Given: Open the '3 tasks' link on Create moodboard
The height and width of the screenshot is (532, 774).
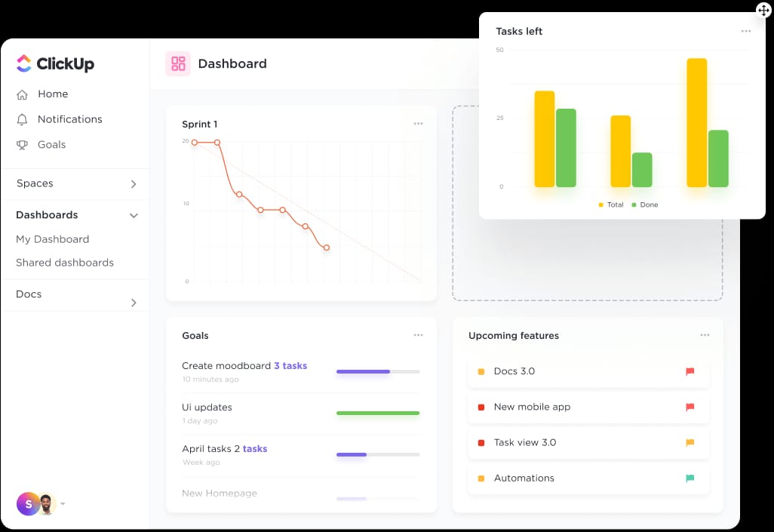Looking at the screenshot, I should click(290, 365).
